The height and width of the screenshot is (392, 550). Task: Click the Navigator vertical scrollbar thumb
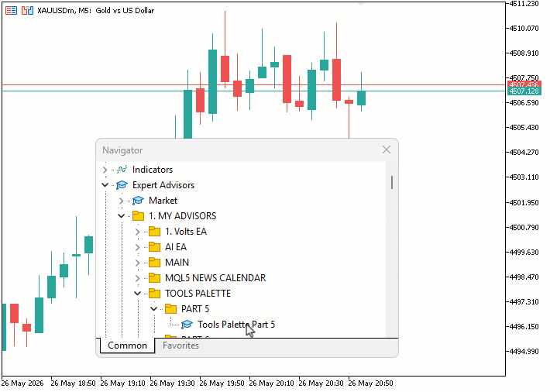392,183
